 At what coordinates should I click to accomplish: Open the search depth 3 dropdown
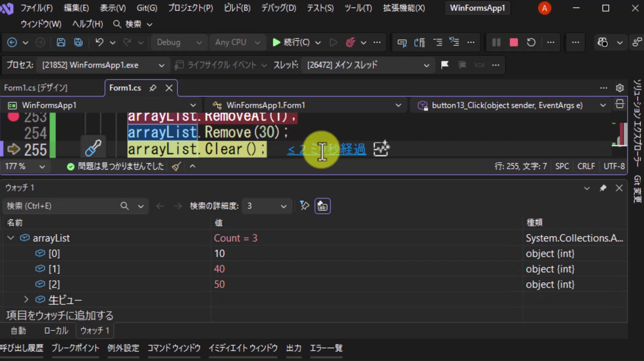267,206
